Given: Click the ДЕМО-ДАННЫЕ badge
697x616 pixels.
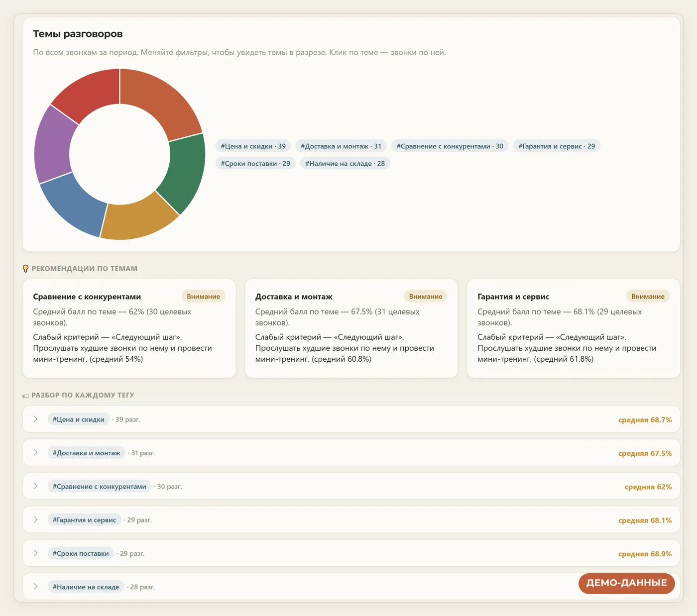Looking at the screenshot, I should (x=626, y=583).
